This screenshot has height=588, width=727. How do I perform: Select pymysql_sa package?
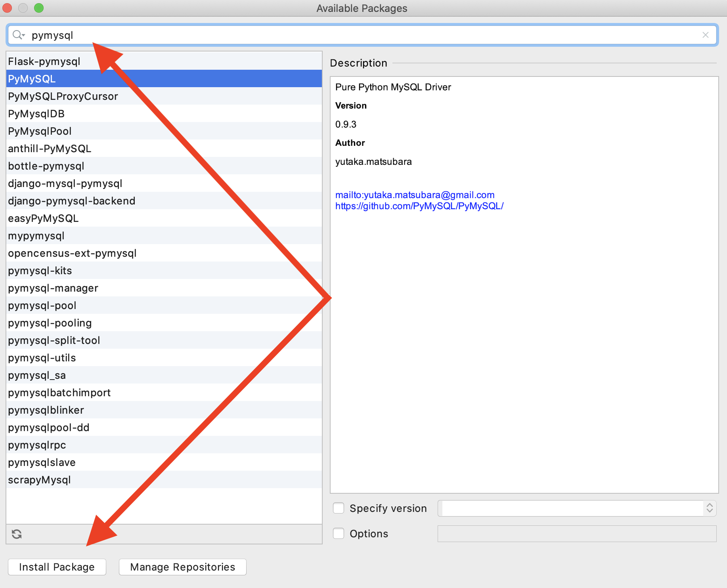pyautogui.click(x=164, y=375)
